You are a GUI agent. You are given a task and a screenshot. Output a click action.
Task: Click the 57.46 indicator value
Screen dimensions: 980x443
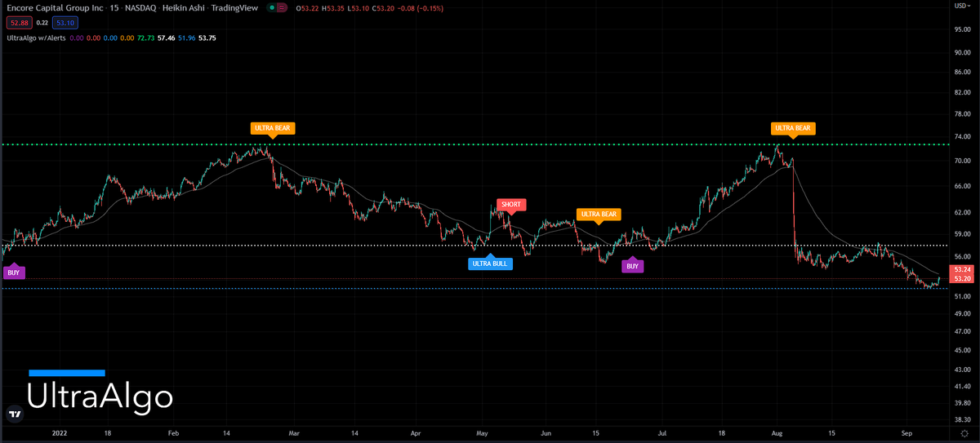[x=166, y=38]
